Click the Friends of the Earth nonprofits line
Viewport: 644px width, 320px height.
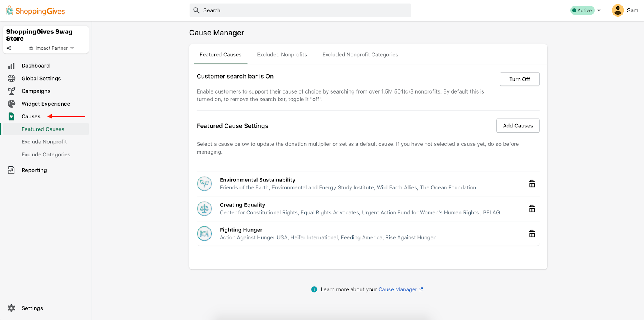pyautogui.click(x=348, y=188)
